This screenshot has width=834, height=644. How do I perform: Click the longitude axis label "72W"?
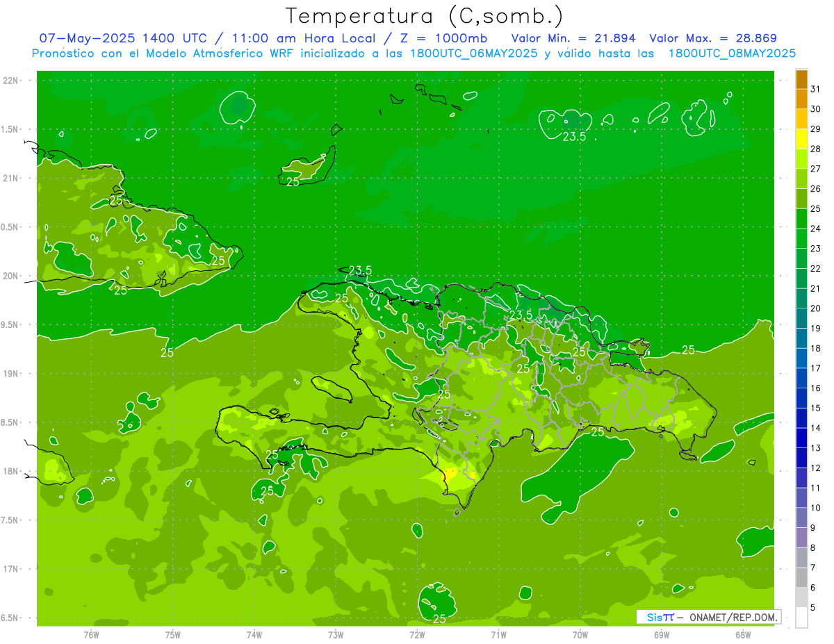click(x=417, y=634)
